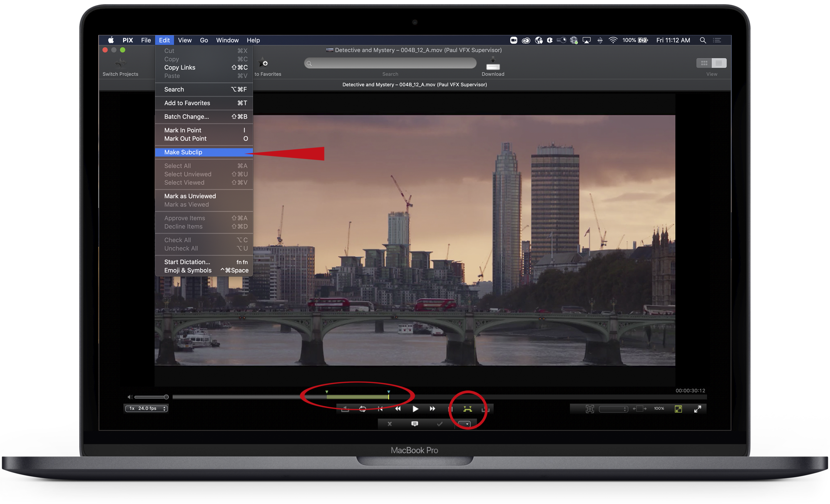This screenshot has height=504, width=830.
Task: Enter full screen with the expand arrows
Action: pyautogui.click(x=698, y=409)
